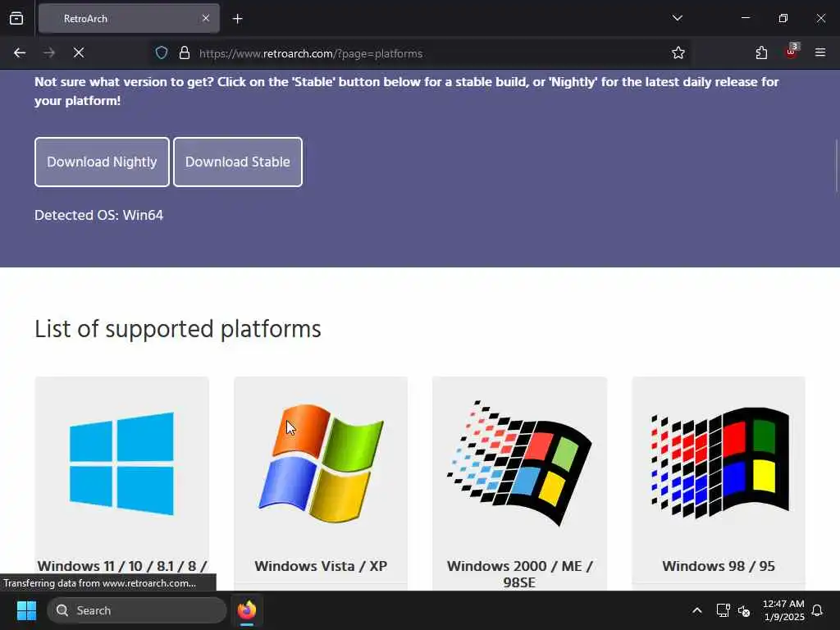Viewport: 840px width, 630px height.
Task: Click the greyed forward navigation arrow
Action: (49, 52)
